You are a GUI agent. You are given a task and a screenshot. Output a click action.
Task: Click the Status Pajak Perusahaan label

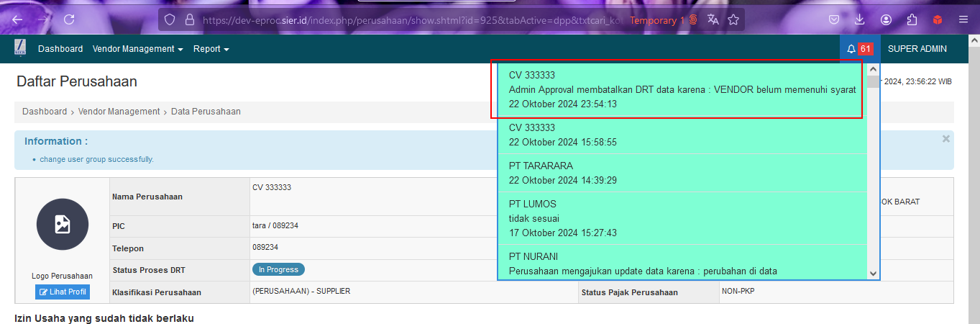point(630,292)
